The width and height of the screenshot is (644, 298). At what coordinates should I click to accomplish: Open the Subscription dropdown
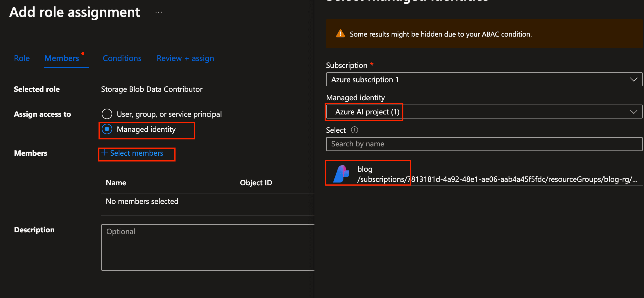point(484,79)
